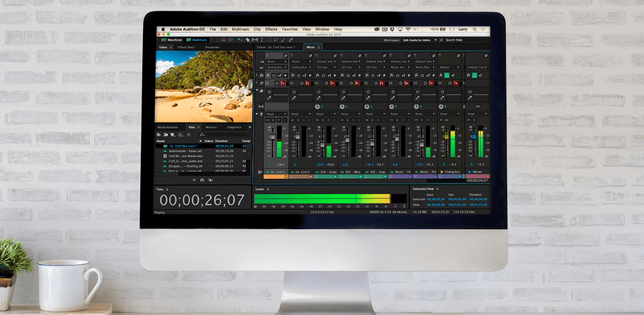Open the Read automation dropdown on Dr. Cerf 1
Viewport: 644px width, 315px height.
(x=276, y=114)
